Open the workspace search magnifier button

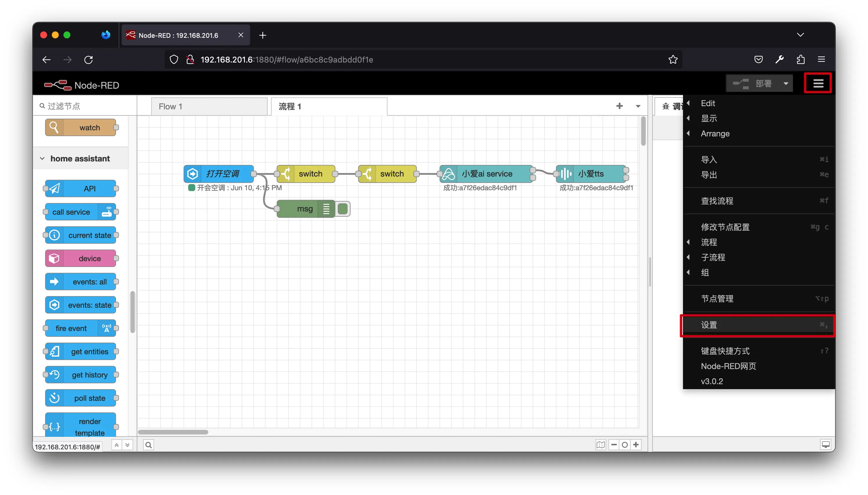click(149, 445)
